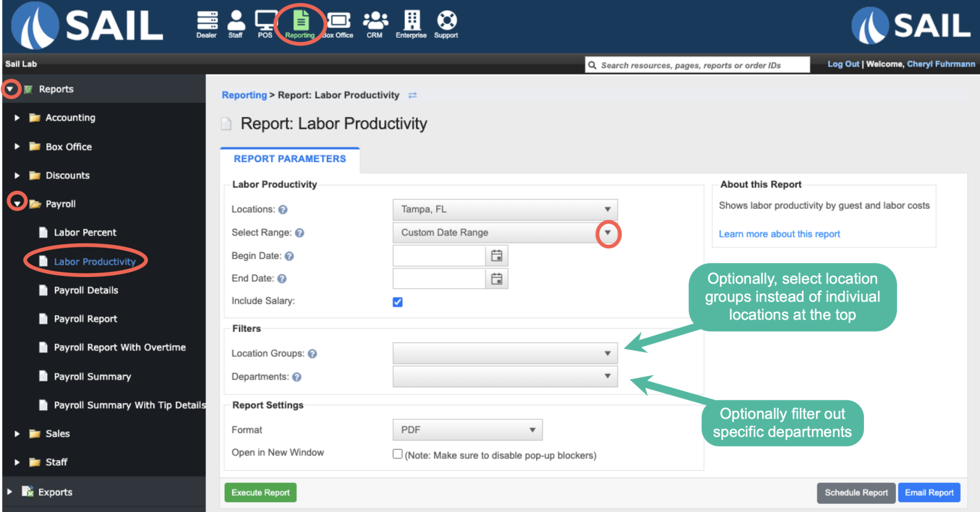The width and height of the screenshot is (980, 512).
Task: Open the Payroll Summary report
Action: pyautogui.click(x=92, y=377)
